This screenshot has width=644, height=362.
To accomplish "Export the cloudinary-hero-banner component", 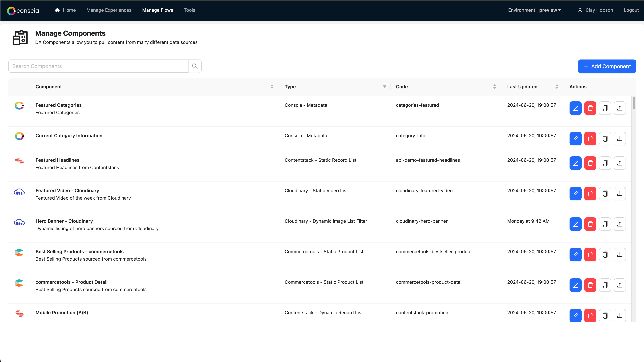I will [620, 224].
